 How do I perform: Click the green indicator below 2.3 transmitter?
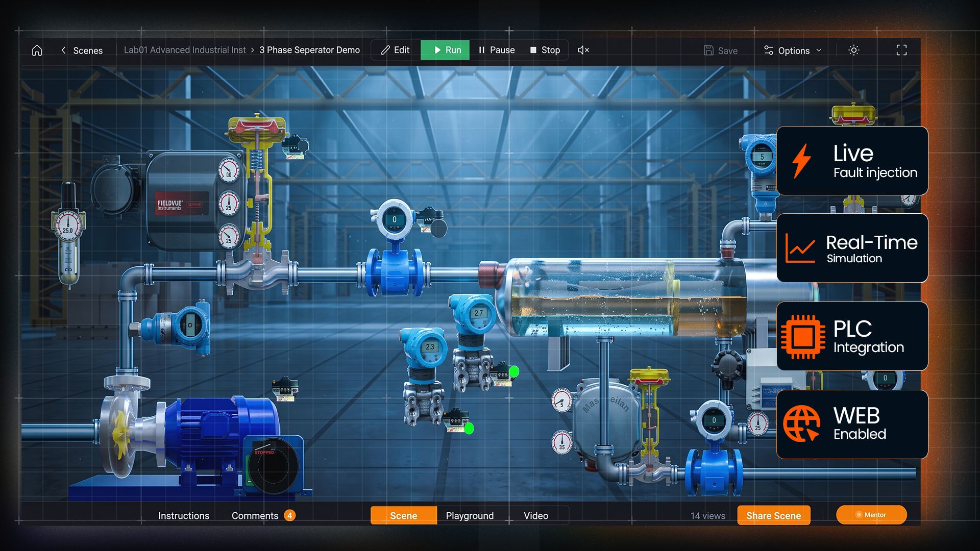coord(469,428)
